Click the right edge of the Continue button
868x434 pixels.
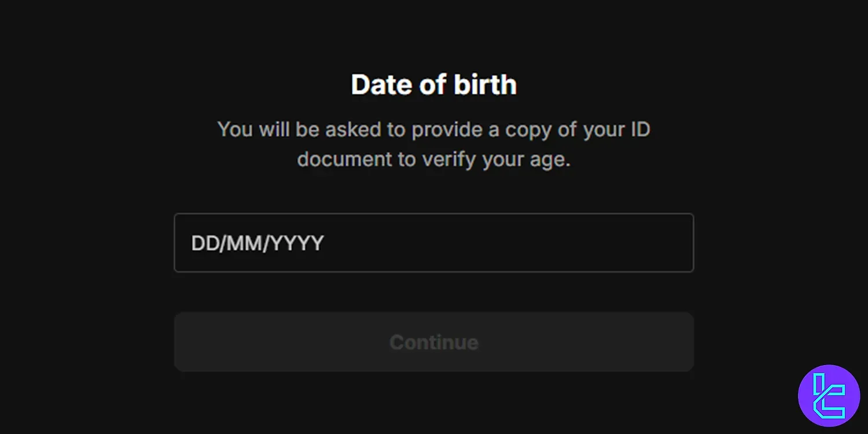687,342
